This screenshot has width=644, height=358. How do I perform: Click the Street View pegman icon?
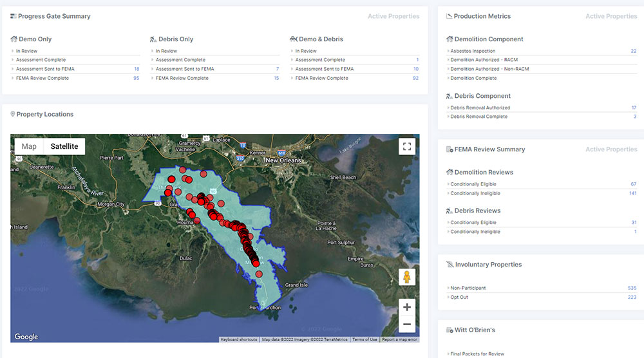[406, 277]
